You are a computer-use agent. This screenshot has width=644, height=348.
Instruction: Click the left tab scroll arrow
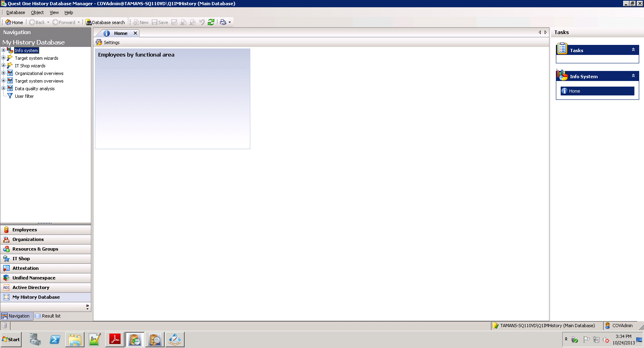click(539, 32)
